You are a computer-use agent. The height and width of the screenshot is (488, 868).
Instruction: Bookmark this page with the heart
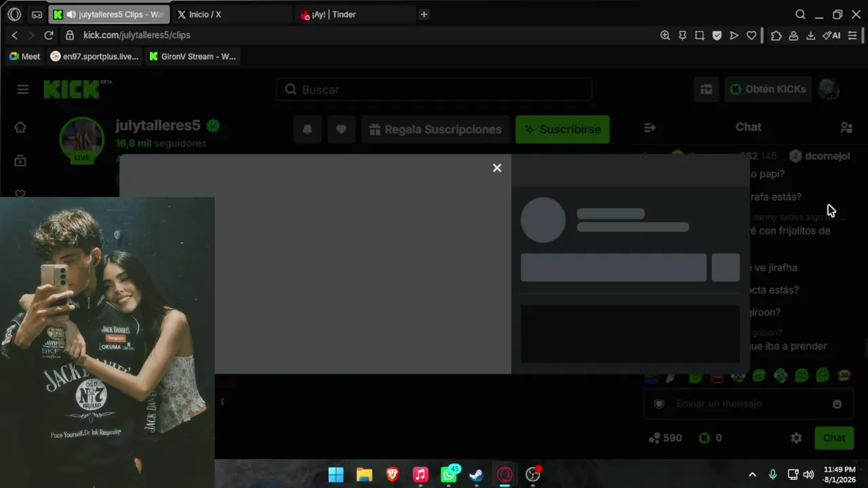pos(751,35)
